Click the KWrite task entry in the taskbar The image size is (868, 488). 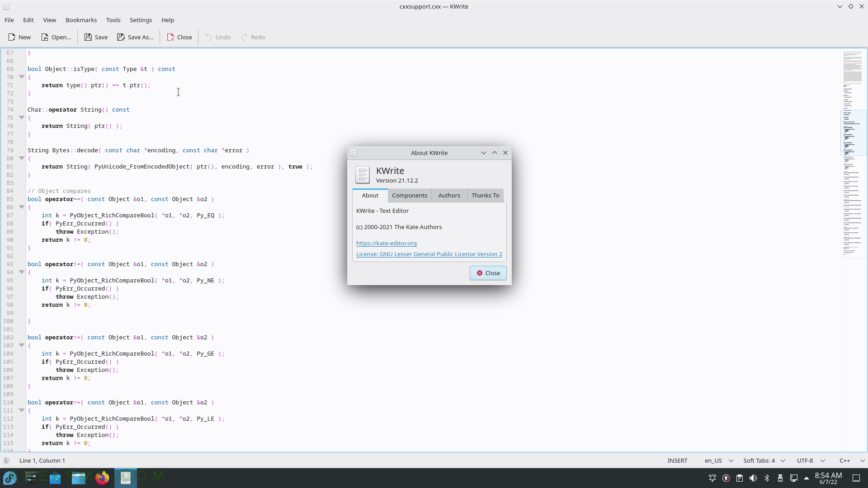(126, 478)
